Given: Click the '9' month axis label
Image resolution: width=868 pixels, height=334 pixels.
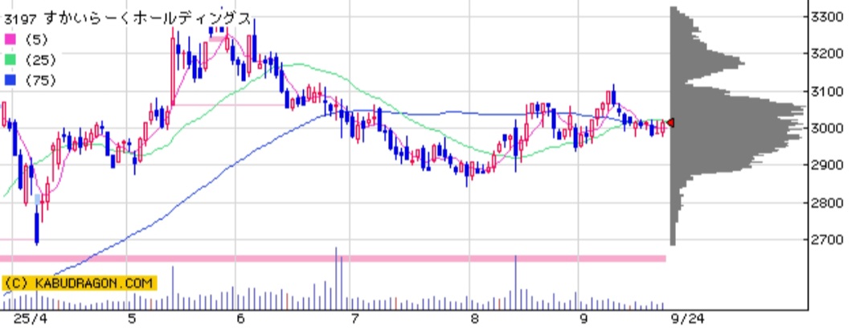Looking at the screenshot, I should pos(583,319).
